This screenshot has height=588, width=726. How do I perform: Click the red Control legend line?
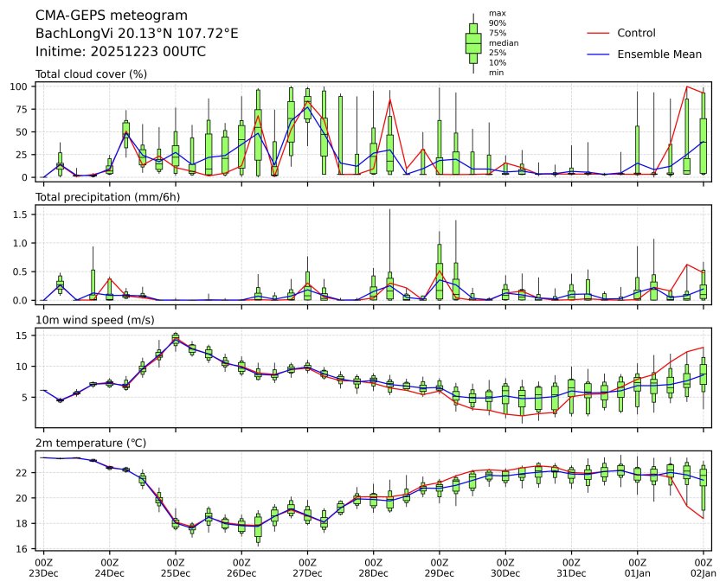coord(598,33)
